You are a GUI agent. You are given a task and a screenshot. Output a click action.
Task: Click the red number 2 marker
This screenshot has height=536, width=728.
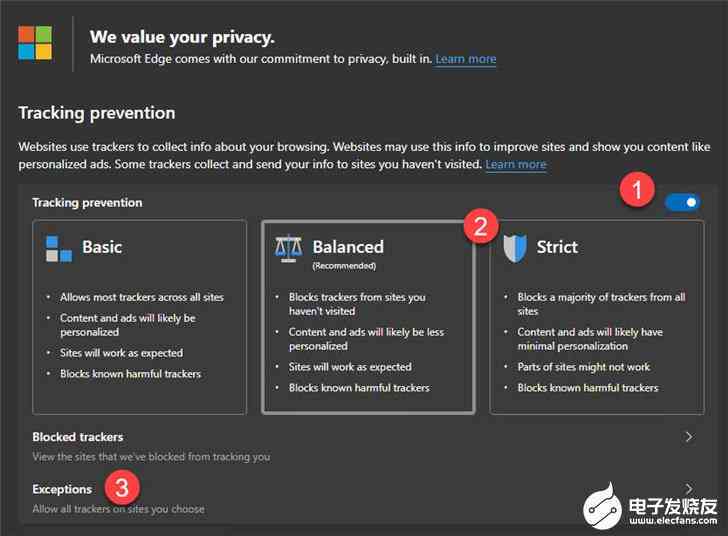pos(481,226)
